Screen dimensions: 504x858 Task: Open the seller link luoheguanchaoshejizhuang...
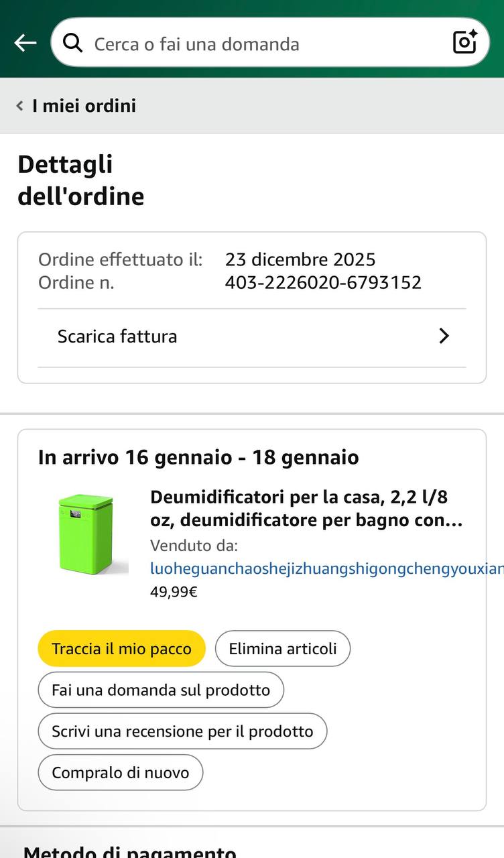point(326,569)
